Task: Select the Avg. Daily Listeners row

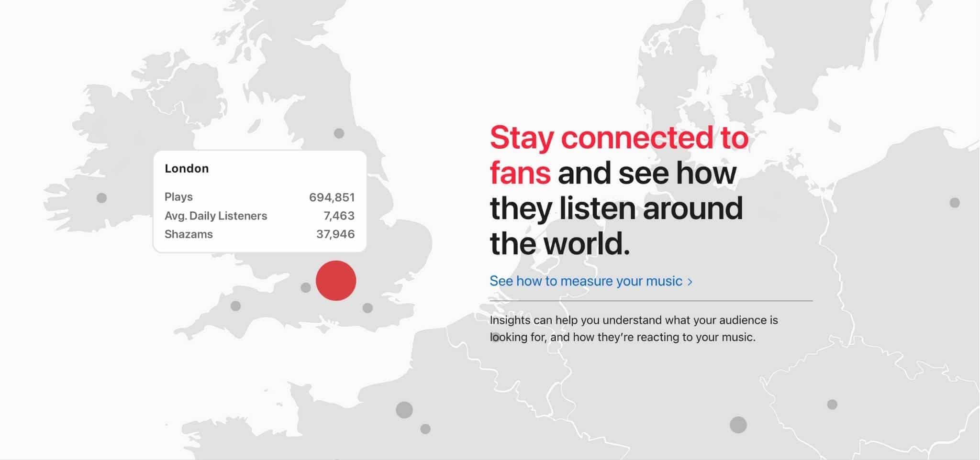Action: click(259, 216)
